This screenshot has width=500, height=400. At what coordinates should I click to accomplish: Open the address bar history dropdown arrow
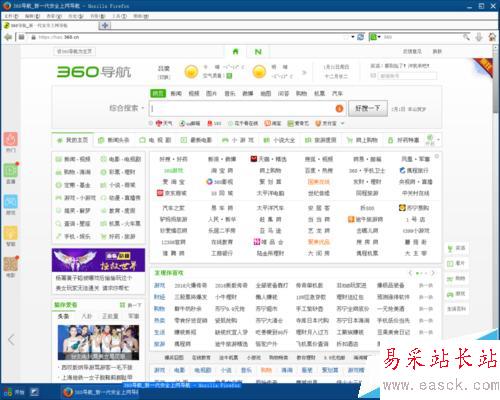coord(353,37)
